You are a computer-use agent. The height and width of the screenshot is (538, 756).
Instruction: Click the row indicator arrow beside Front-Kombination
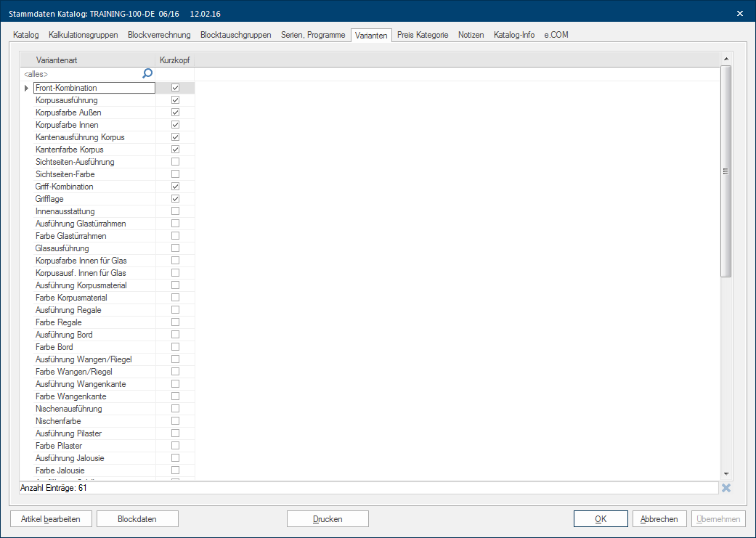coord(27,88)
